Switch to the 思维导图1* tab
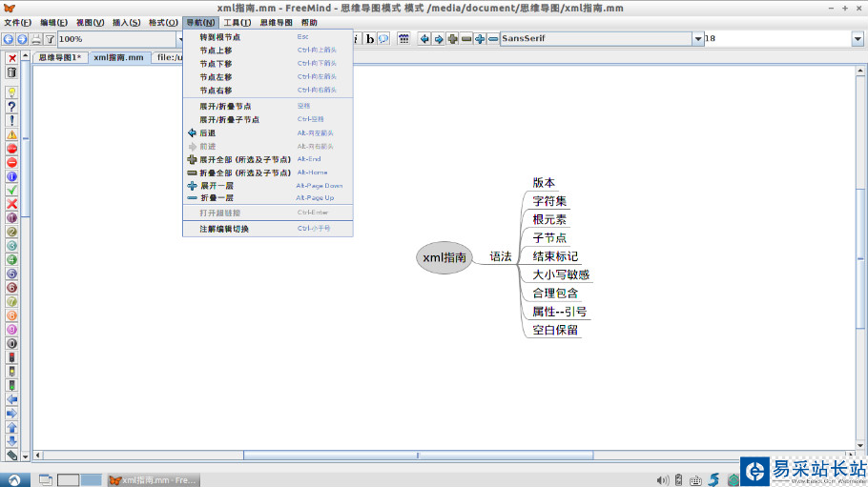Image resolution: width=868 pixels, height=487 pixels. (x=60, y=57)
